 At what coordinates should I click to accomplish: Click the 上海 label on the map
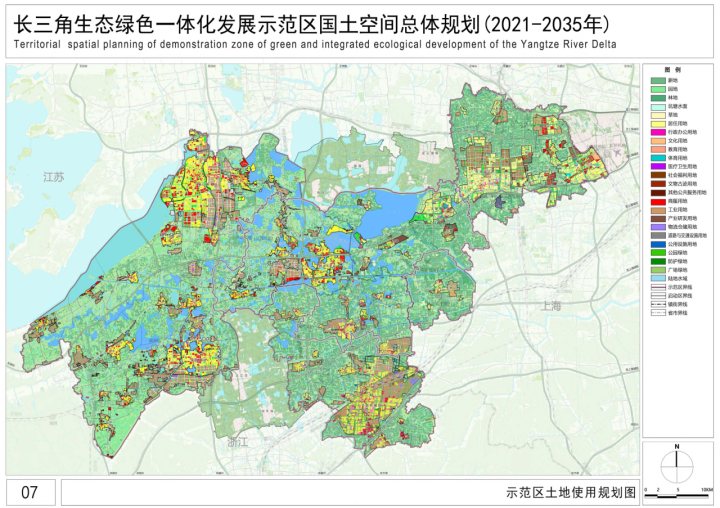551,305
